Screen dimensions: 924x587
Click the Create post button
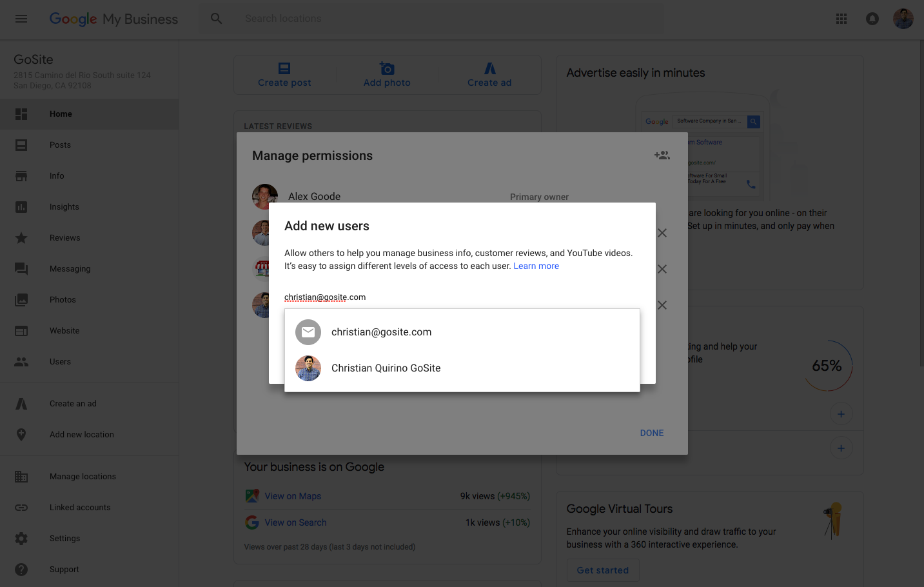[284, 75]
